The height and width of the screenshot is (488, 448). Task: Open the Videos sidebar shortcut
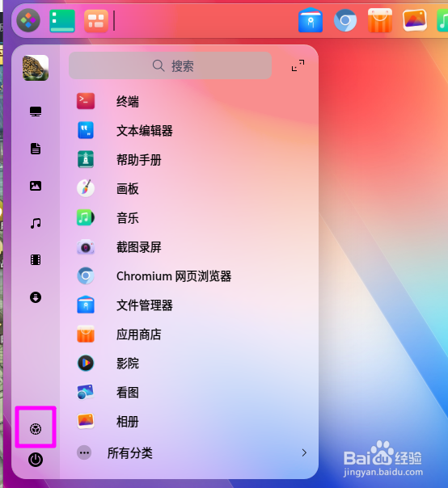[x=36, y=260]
